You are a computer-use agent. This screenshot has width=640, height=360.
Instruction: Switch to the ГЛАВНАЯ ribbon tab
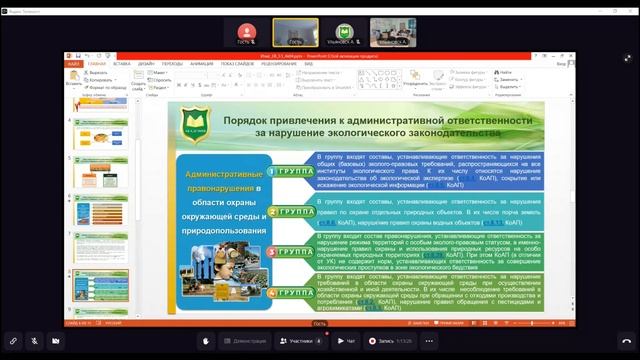tap(97, 64)
